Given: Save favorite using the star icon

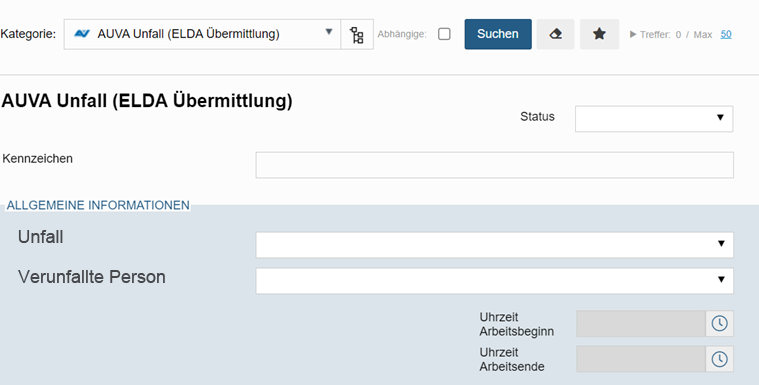Looking at the screenshot, I should 599,34.
